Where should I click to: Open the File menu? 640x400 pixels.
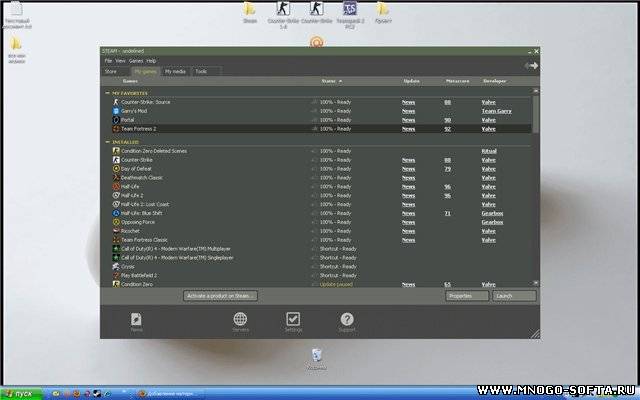click(108, 61)
